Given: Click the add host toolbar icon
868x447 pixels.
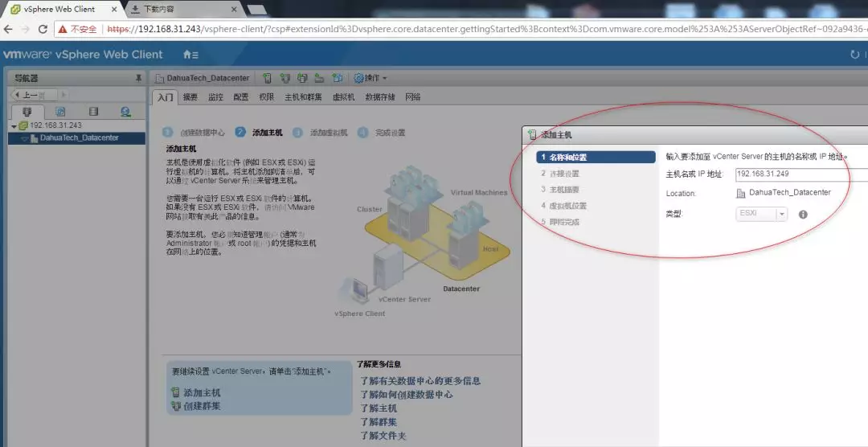Looking at the screenshot, I should click(268, 78).
